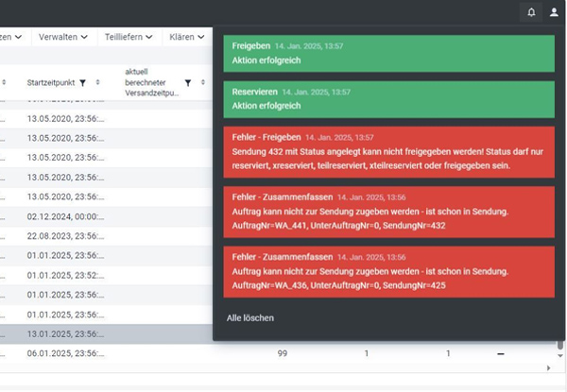Screen dimensions: 567x392
Task: Click Alle löschen to clear notifications
Action: (250, 318)
